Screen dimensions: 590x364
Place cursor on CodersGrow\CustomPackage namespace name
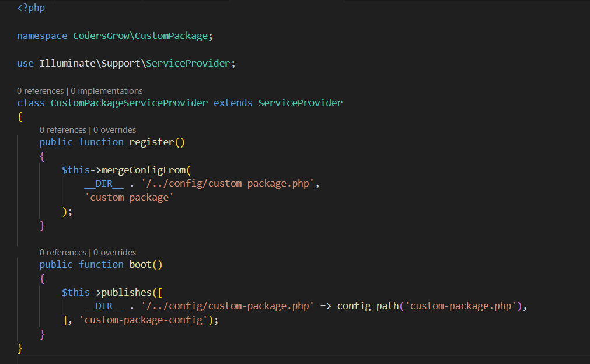pyautogui.click(x=140, y=36)
